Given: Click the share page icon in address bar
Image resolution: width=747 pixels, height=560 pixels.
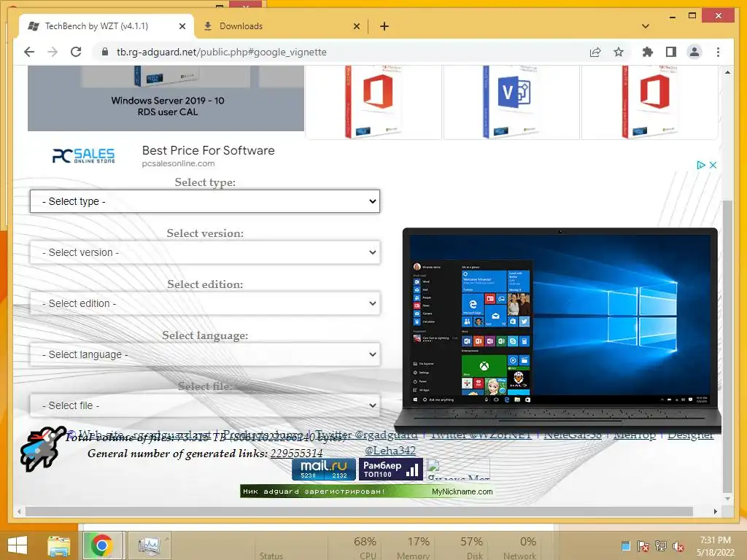Looking at the screenshot, I should (x=595, y=52).
